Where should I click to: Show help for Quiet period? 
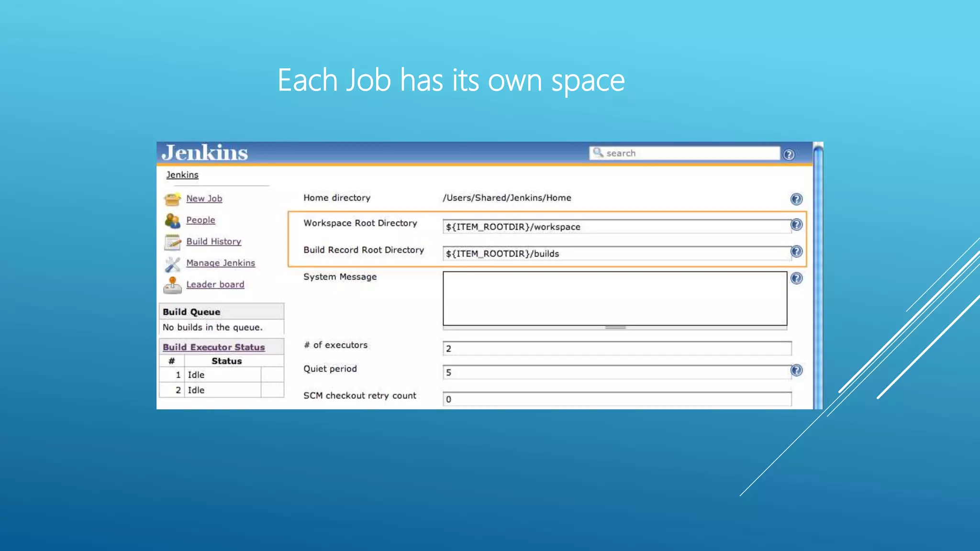796,370
